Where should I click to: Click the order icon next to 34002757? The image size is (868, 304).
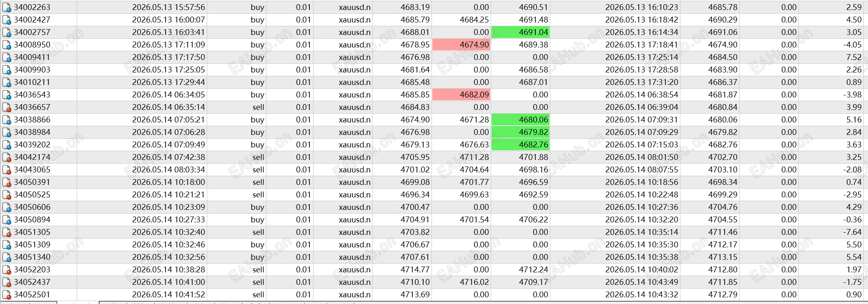7,32
